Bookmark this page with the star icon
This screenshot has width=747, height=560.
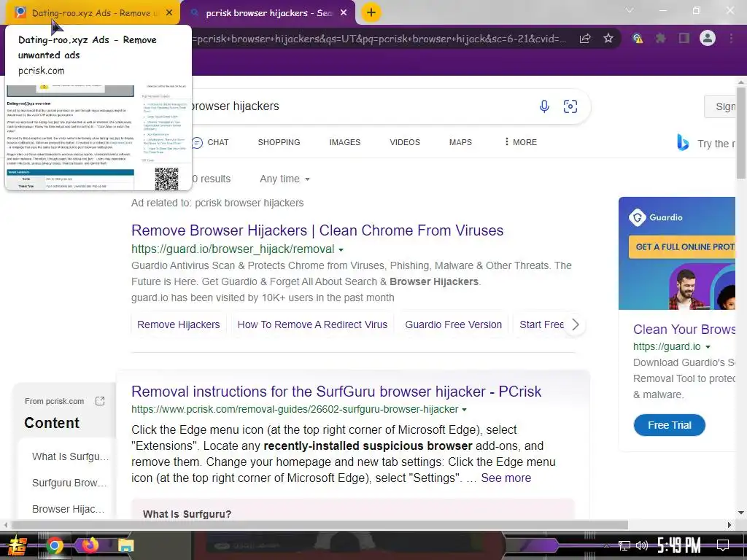608,38
